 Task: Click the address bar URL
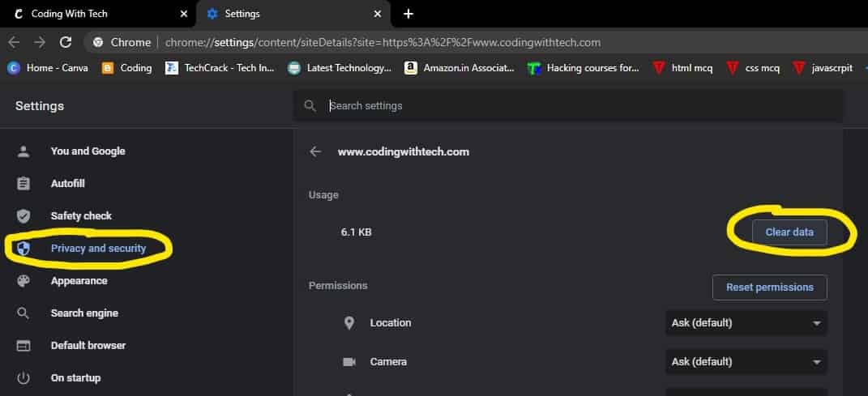[383, 43]
